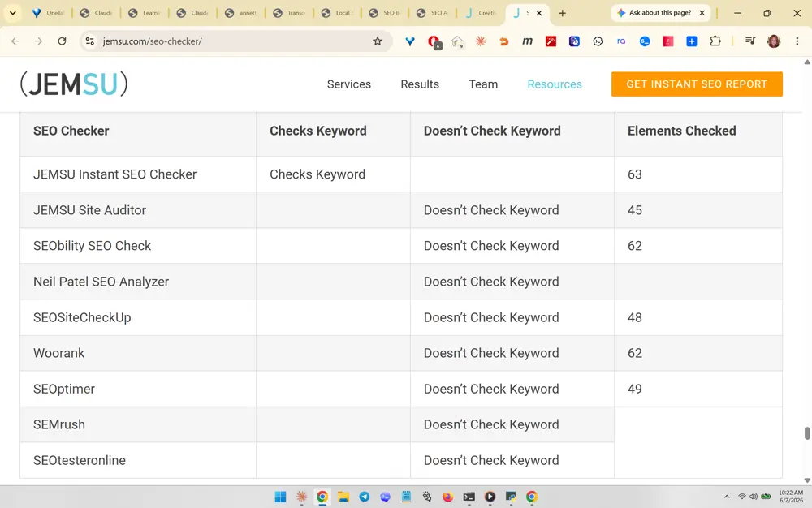Image resolution: width=812 pixels, height=508 pixels.
Task: Click the orange curved arrow extension icon
Action: click(504, 41)
